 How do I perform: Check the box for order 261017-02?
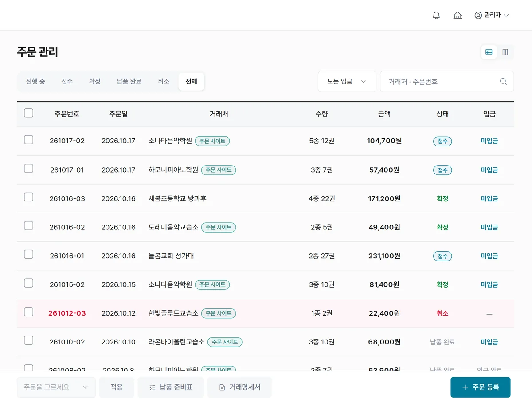point(28,140)
